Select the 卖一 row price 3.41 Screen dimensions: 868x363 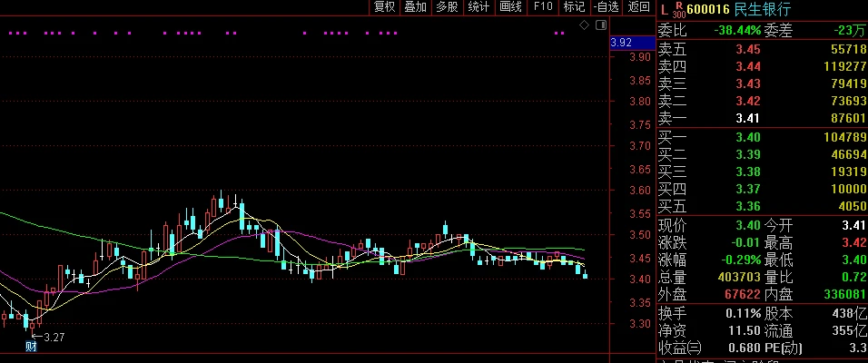point(748,118)
